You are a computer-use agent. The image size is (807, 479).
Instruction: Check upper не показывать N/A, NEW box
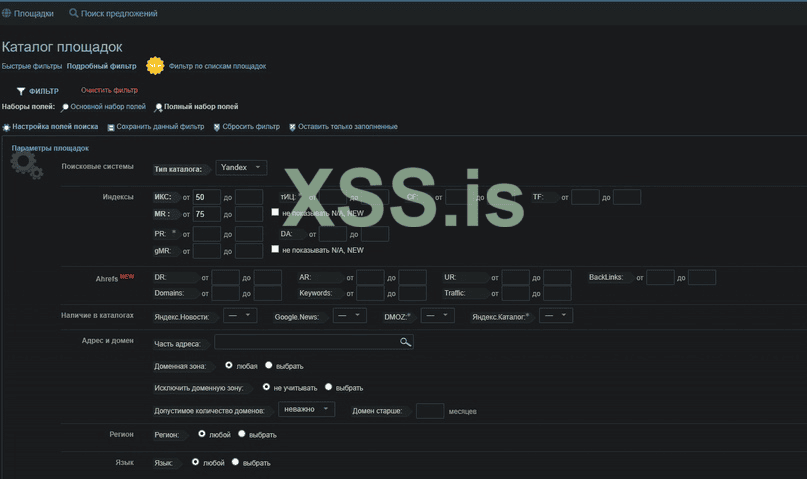(x=275, y=212)
